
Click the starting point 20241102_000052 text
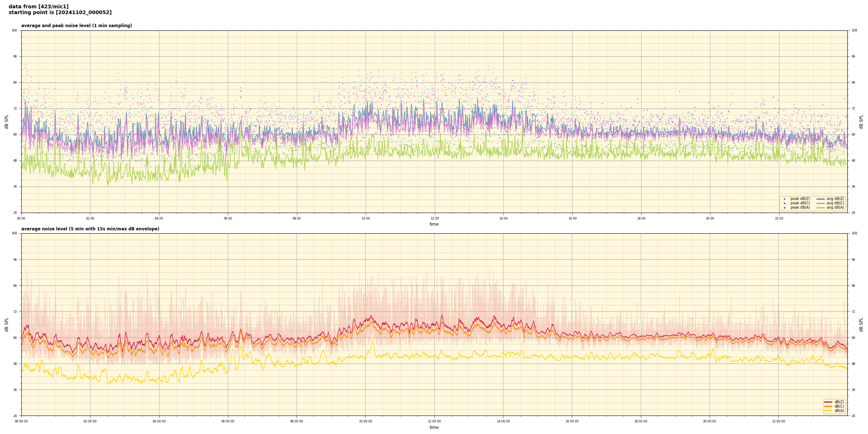[x=60, y=13]
